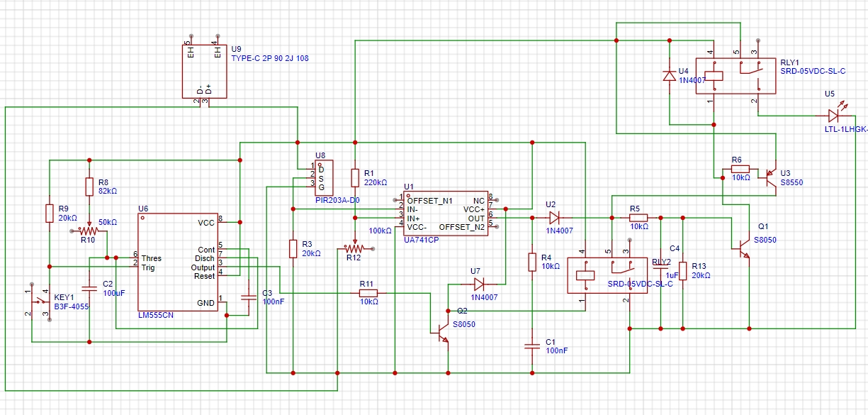Image resolution: width=868 pixels, height=415 pixels.
Task: Select the C2 100uF capacitor
Action: pyautogui.click(x=89, y=288)
